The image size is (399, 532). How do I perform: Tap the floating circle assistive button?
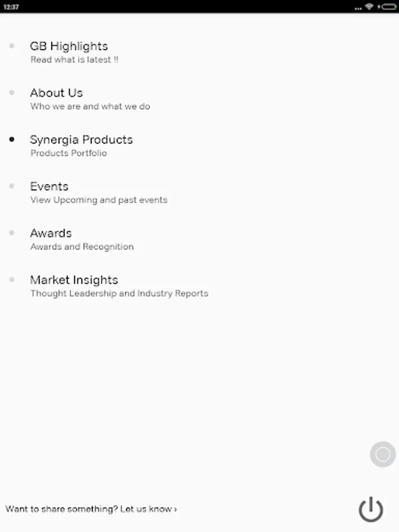(x=382, y=455)
